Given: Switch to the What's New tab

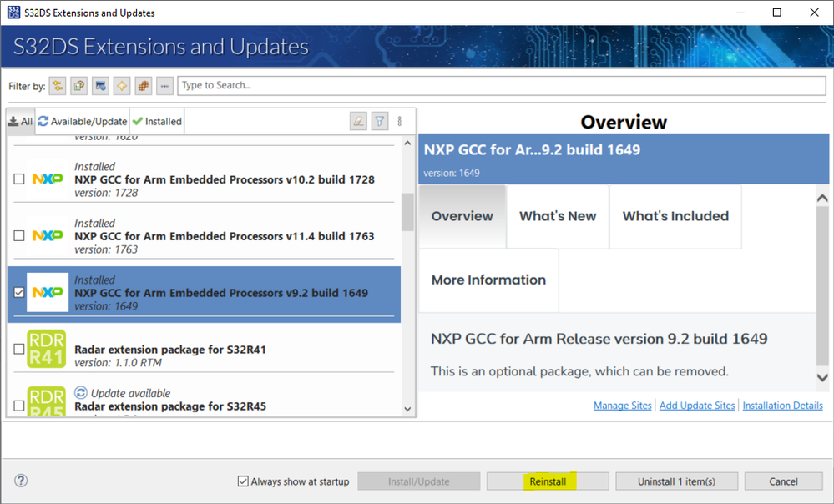Looking at the screenshot, I should (558, 216).
